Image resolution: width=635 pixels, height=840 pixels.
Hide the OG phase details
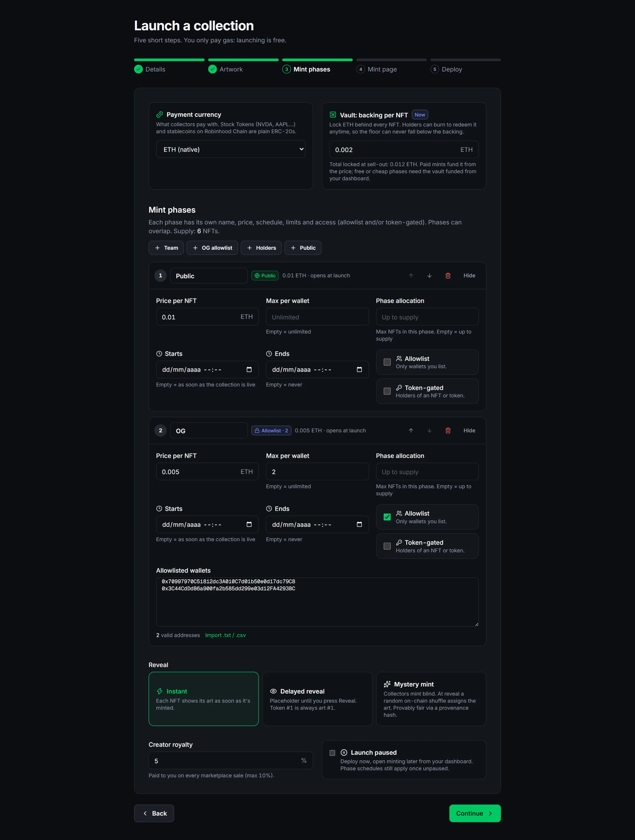(x=469, y=431)
